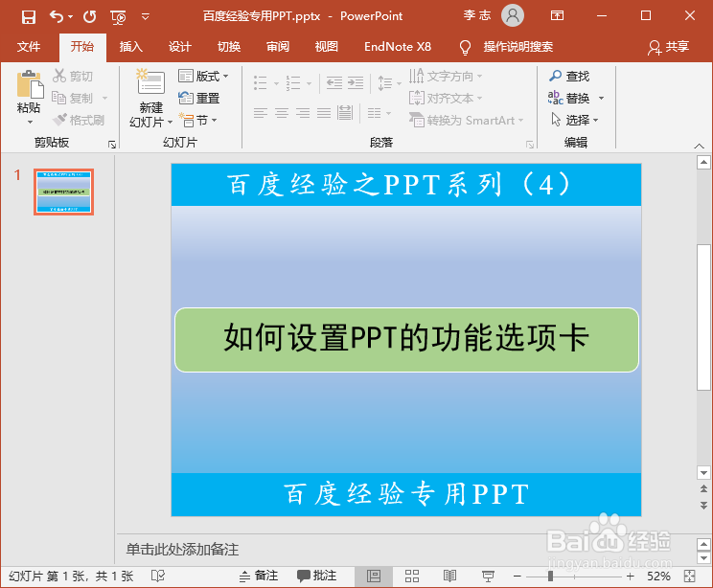
Task: Click 重置 to reset the slide
Action: pyautogui.click(x=198, y=98)
